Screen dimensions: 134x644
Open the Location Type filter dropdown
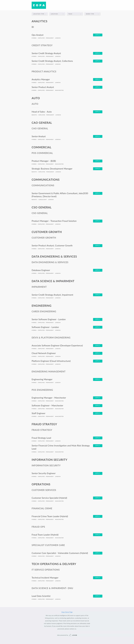pyautogui.click(x=39, y=14)
